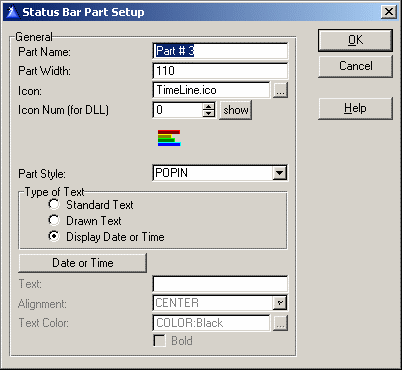Close the Status Bar Part Setup dialog

point(389,12)
